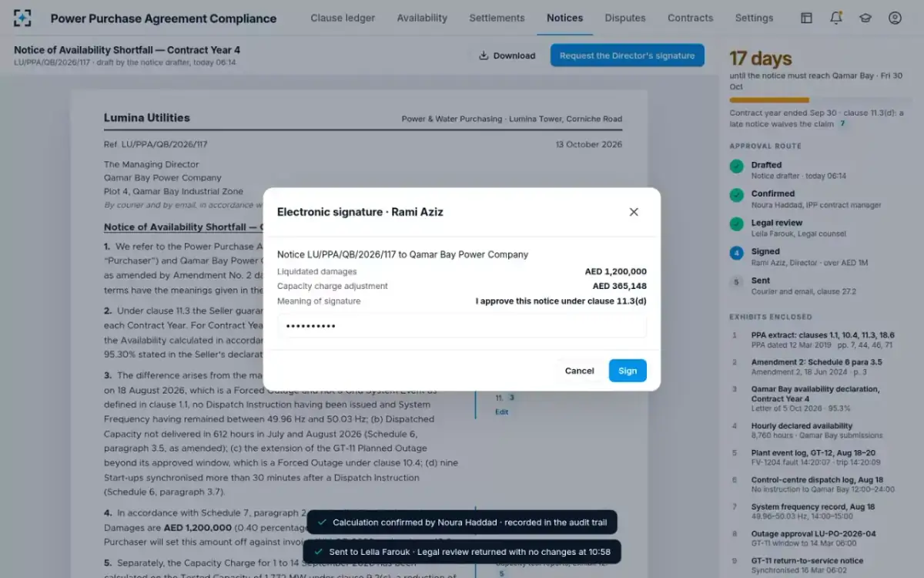
Task: Open the graduation cap help icon
Action: pos(865,18)
